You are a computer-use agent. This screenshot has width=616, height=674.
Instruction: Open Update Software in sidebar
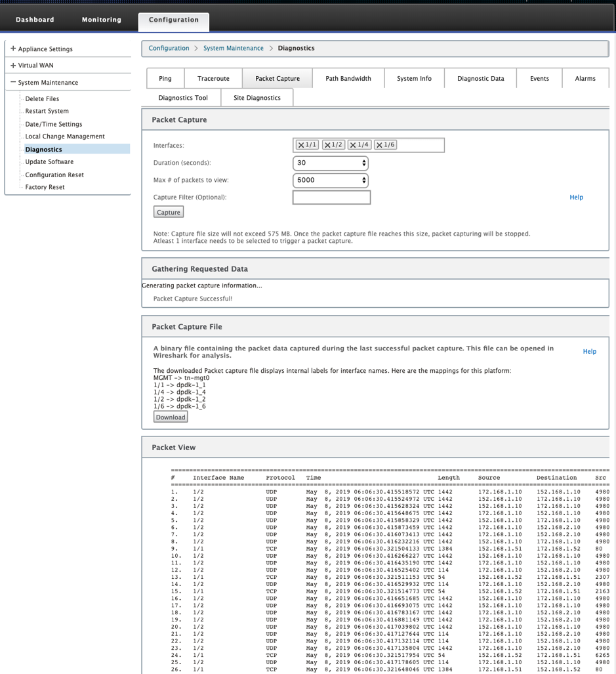pyautogui.click(x=49, y=161)
